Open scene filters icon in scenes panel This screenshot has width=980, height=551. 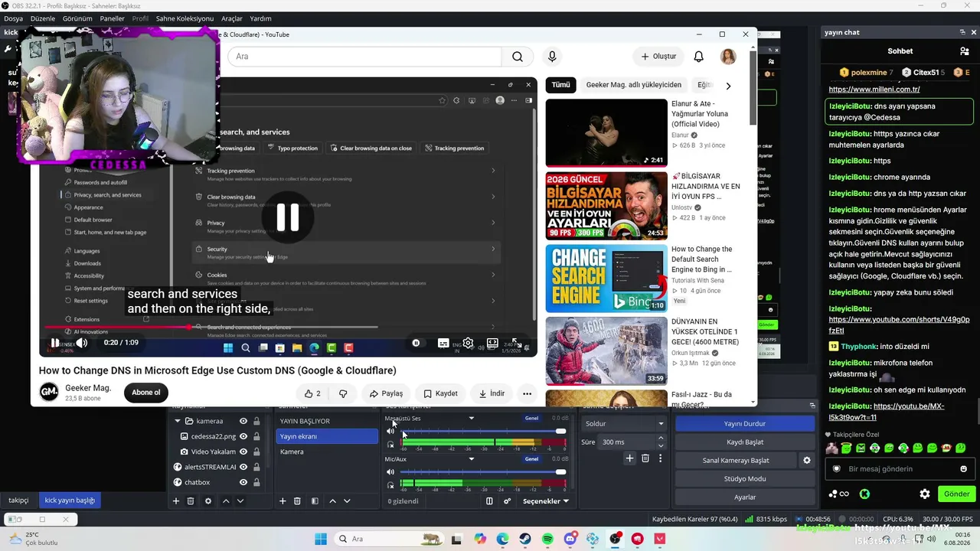315,501
